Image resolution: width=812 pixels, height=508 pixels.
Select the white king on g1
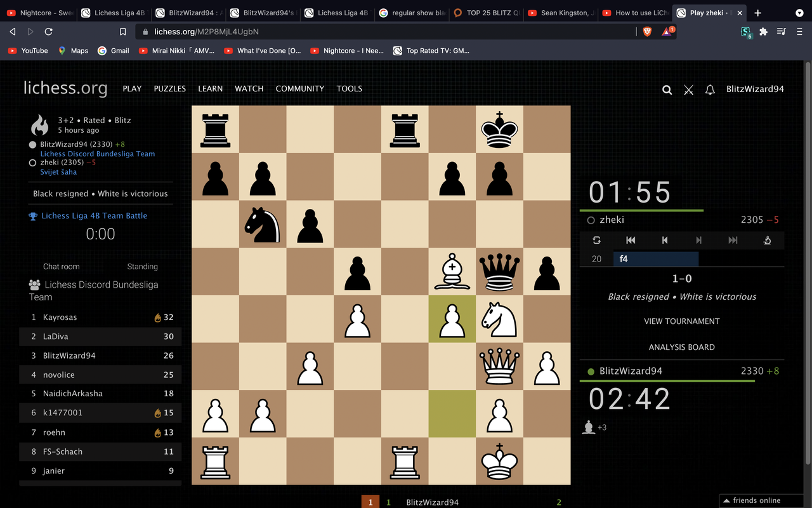(499, 461)
